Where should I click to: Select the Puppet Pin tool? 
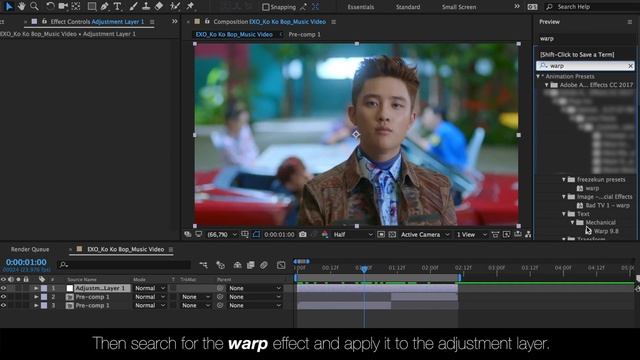pos(190,6)
